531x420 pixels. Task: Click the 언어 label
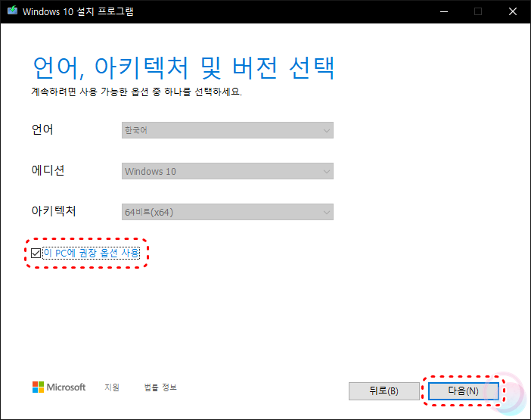(42, 129)
